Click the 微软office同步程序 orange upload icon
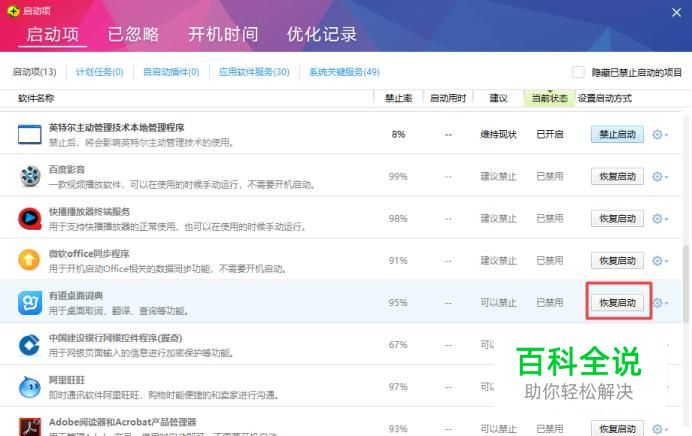 pos(29,260)
